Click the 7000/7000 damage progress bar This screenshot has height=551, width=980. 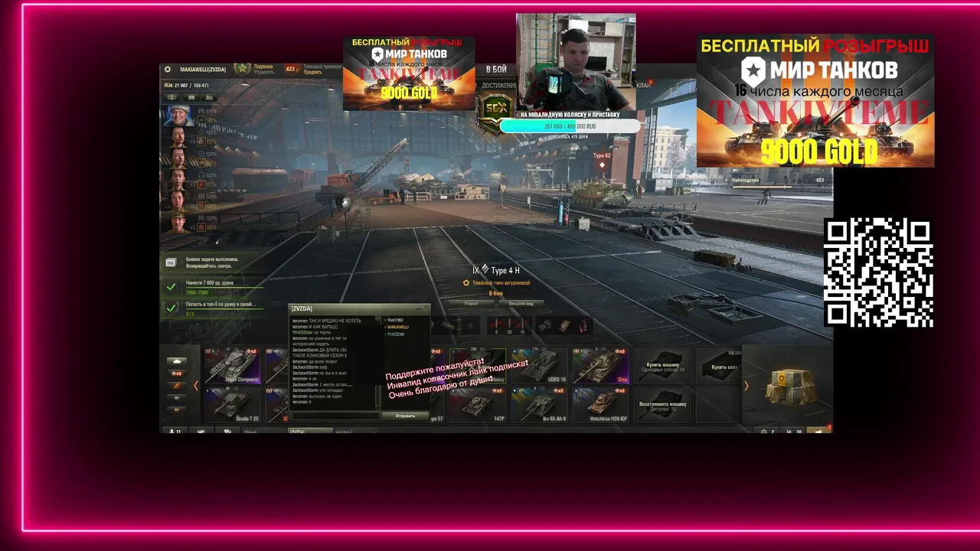tap(224, 289)
